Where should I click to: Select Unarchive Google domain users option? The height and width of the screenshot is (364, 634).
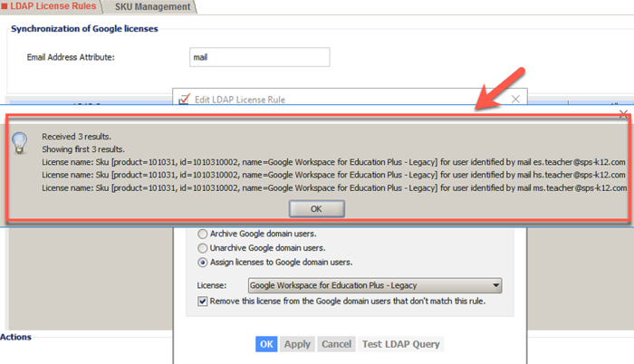click(x=203, y=248)
